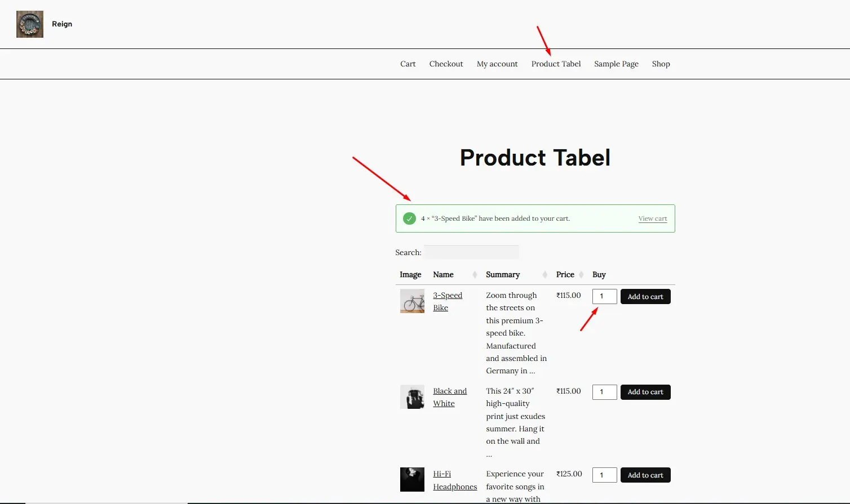Image resolution: width=850 pixels, height=504 pixels.
Task: Click the 3-Speed Bike quantity field
Action: (604, 296)
